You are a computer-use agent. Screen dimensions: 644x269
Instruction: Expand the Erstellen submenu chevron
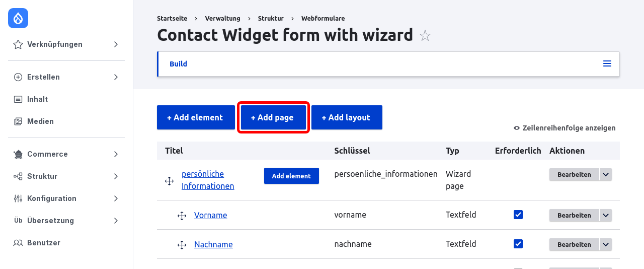[116, 77]
